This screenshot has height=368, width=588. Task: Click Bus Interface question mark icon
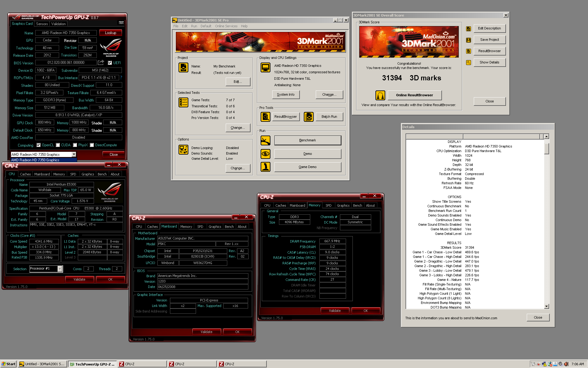point(121,78)
